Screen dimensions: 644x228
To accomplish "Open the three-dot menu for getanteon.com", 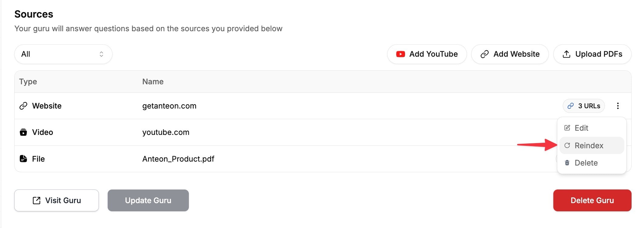I will click(x=618, y=106).
